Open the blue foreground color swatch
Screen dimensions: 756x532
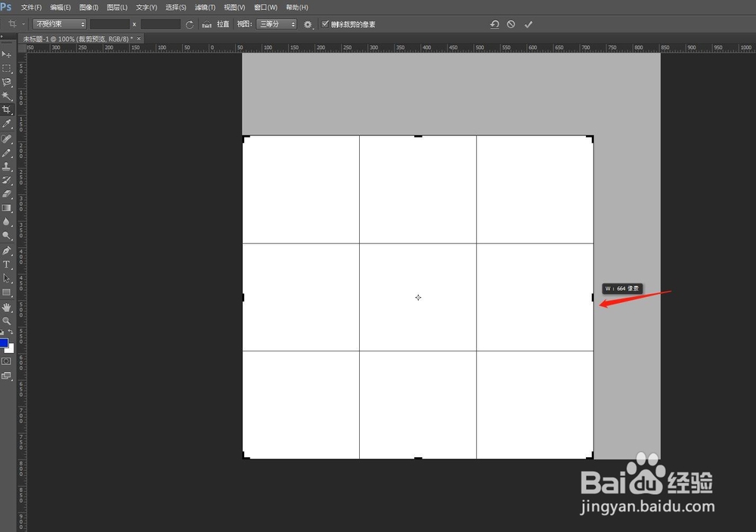pyautogui.click(x=5, y=342)
